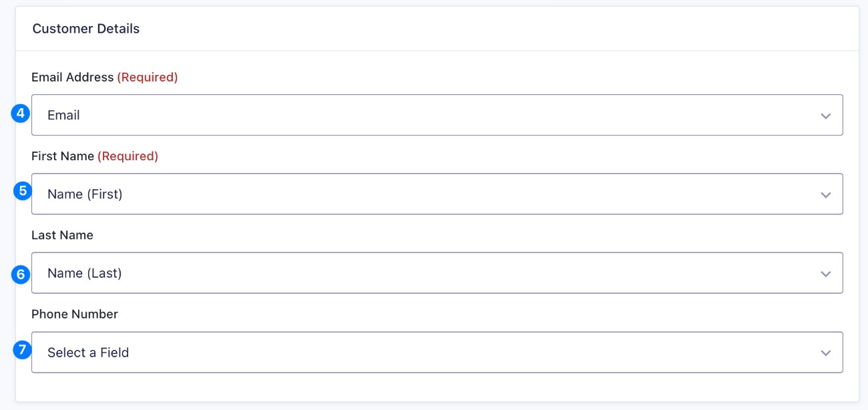Click the Customer Details section header
This screenshot has height=410, width=868.
[86, 29]
